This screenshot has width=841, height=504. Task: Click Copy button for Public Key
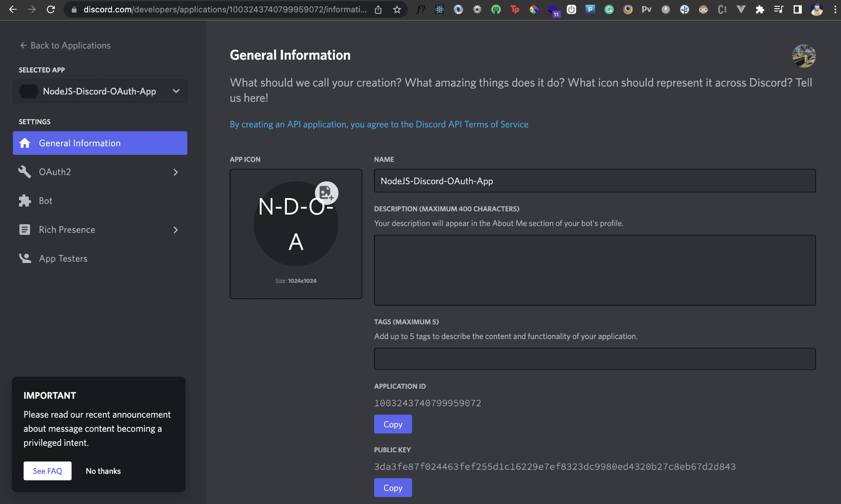[x=393, y=487]
